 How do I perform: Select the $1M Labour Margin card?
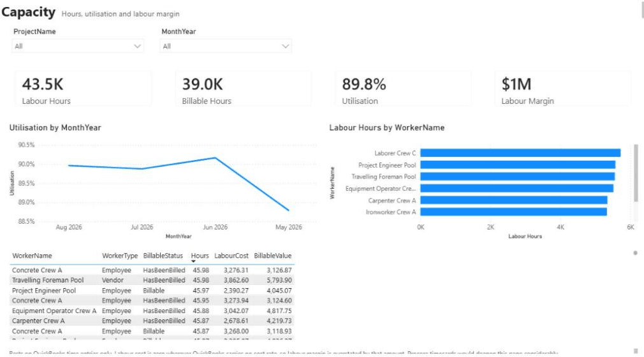[x=562, y=89]
